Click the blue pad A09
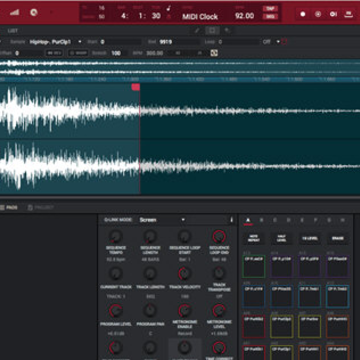This screenshot has height=360, width=360. (254, 296)
